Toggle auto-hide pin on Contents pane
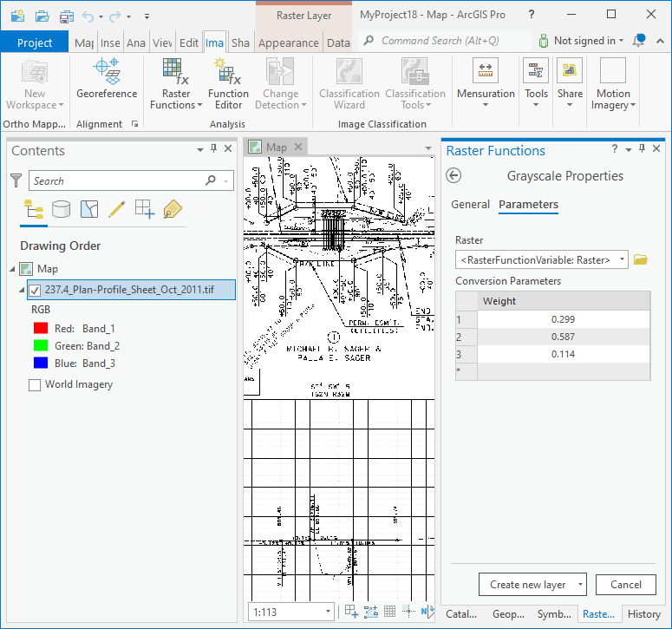The width and height of the screenshot is (672, 629). 214,150
